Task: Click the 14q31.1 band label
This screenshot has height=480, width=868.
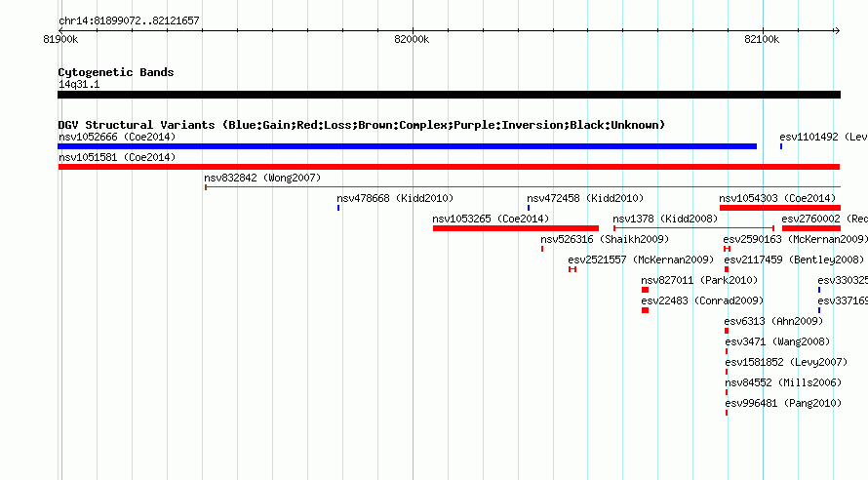Action: coord(79,84)
